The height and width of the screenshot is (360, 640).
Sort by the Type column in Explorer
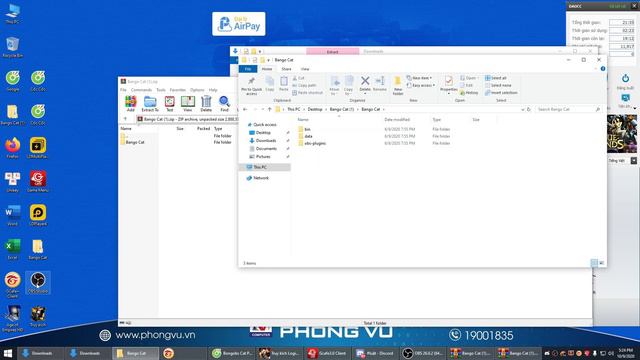(x=437, y=120)
